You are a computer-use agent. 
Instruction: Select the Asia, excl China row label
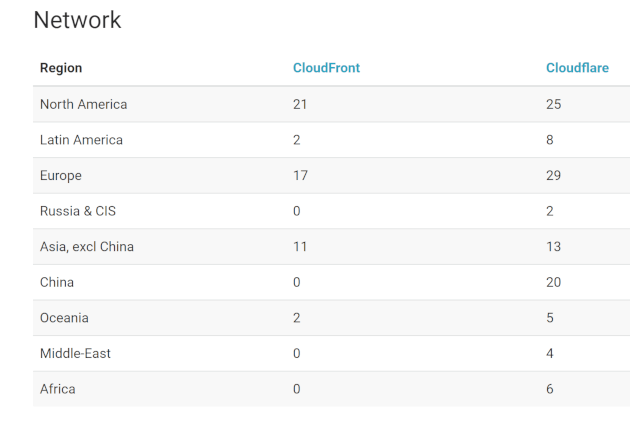pyautogui.click(x=87, y=247)
